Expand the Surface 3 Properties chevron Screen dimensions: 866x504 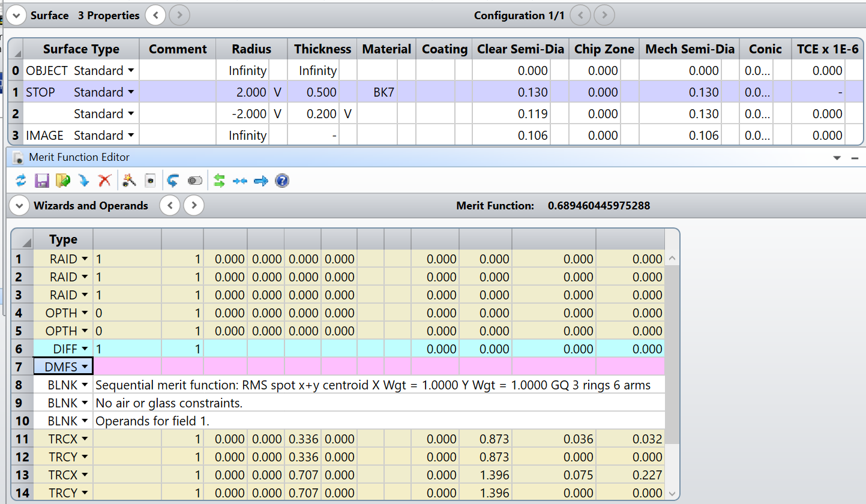click(15, 15)
